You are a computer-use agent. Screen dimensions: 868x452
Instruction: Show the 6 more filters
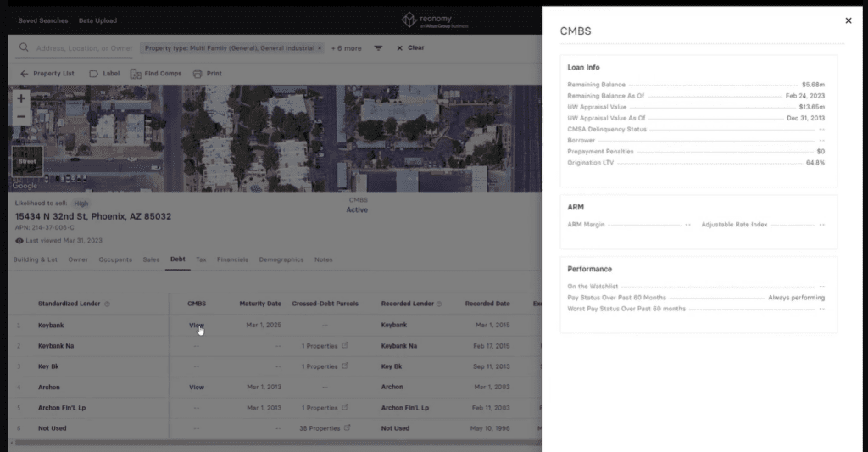(346, 48)
